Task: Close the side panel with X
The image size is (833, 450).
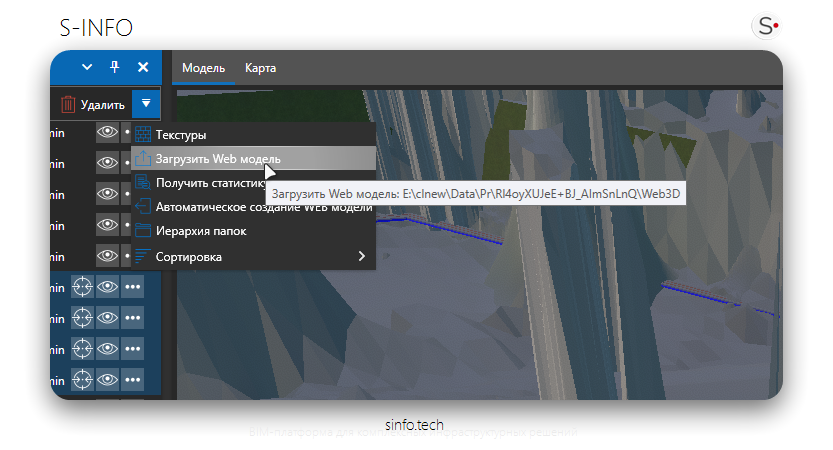Action: point(143,67)
